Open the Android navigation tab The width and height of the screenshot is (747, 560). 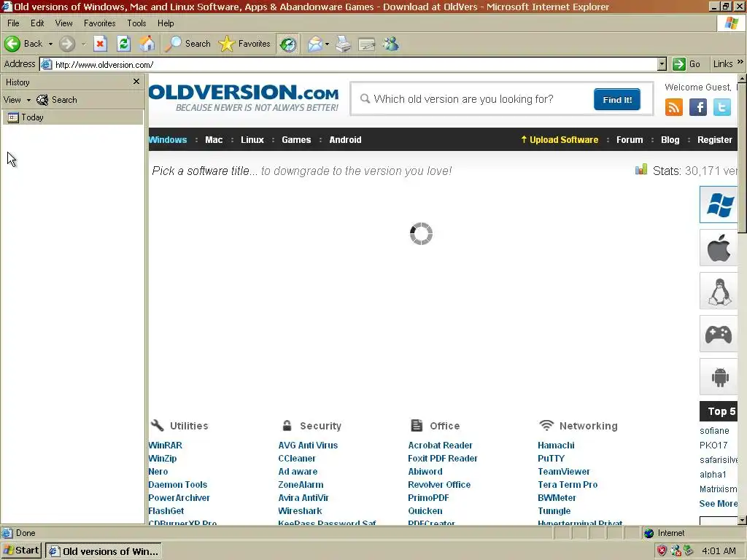[x=345, y=139]
